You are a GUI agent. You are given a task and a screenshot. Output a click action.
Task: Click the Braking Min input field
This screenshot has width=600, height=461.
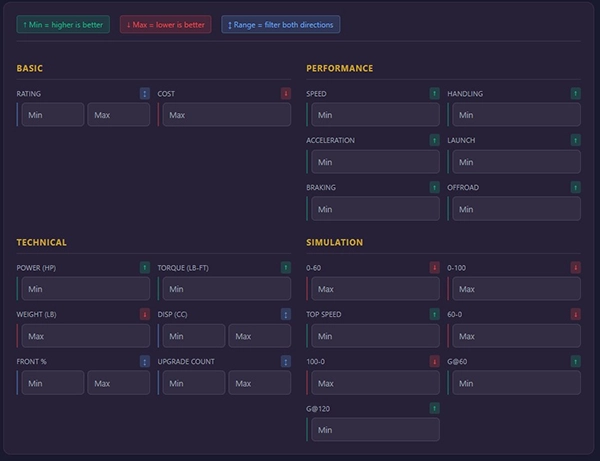(x=375, y=209)
